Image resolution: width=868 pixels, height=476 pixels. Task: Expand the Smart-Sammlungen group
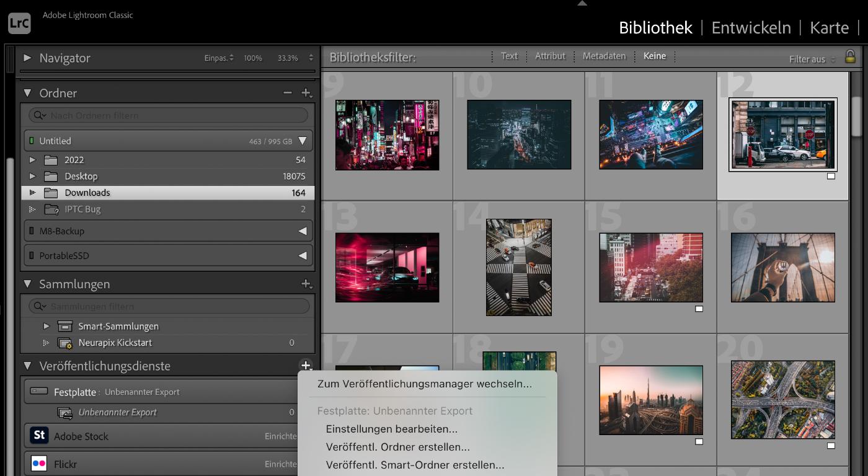(46, 325)
